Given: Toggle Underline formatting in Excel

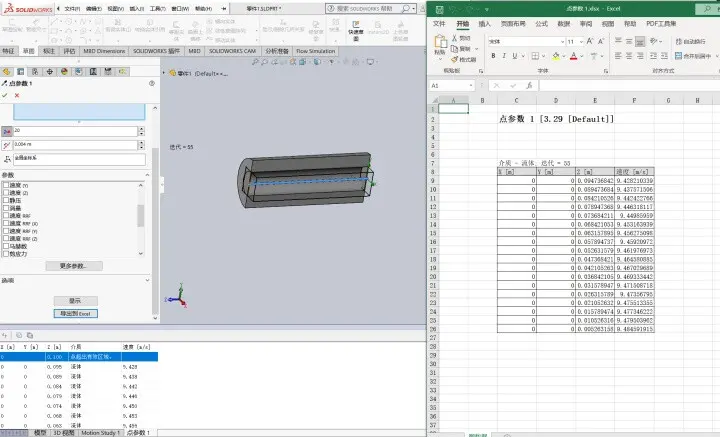Looking at the screenshot, I should pos(515,56).
